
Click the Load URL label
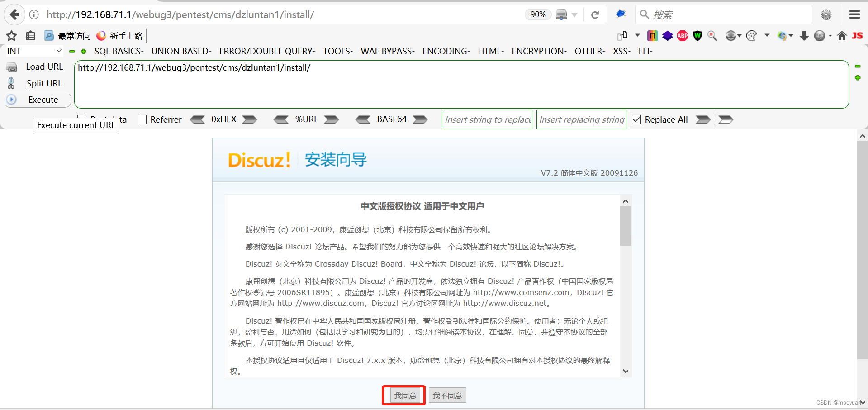click(x=44, y=67)
